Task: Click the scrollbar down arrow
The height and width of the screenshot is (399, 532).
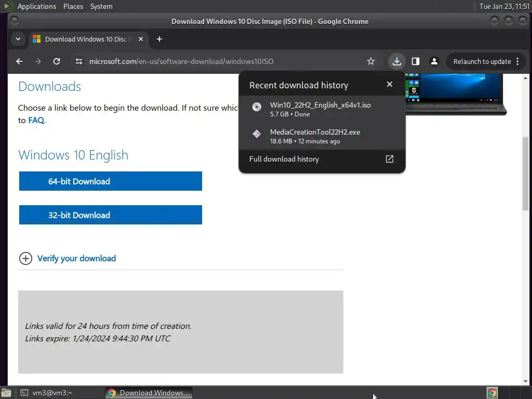Action: 525,381
